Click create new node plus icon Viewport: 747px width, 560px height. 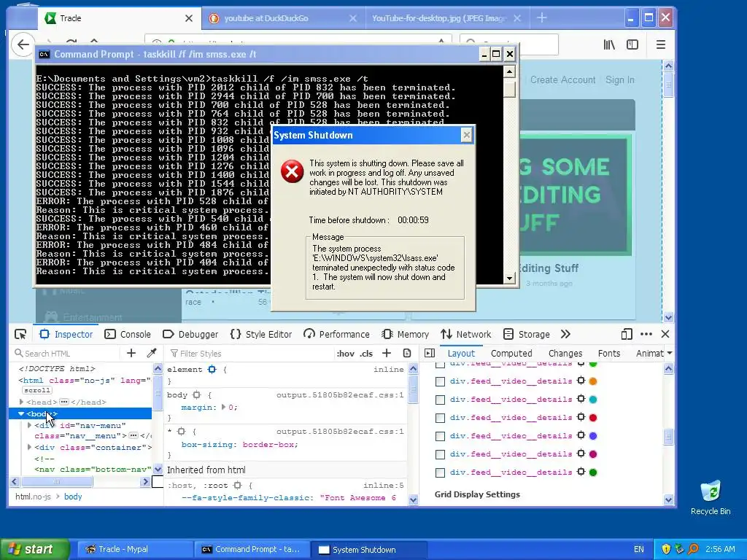(131, 354)
